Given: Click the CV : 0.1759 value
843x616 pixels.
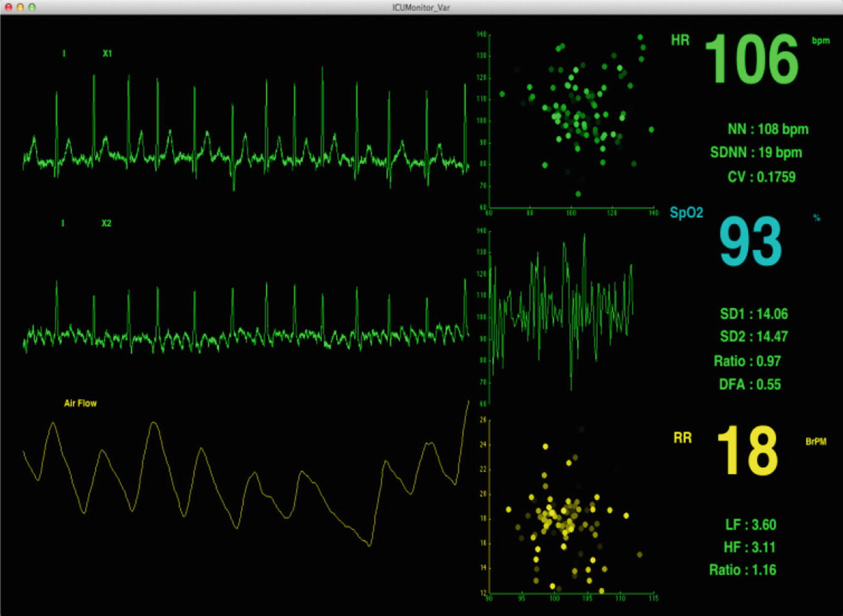Looking at the screenshot, I should point(761,177).
